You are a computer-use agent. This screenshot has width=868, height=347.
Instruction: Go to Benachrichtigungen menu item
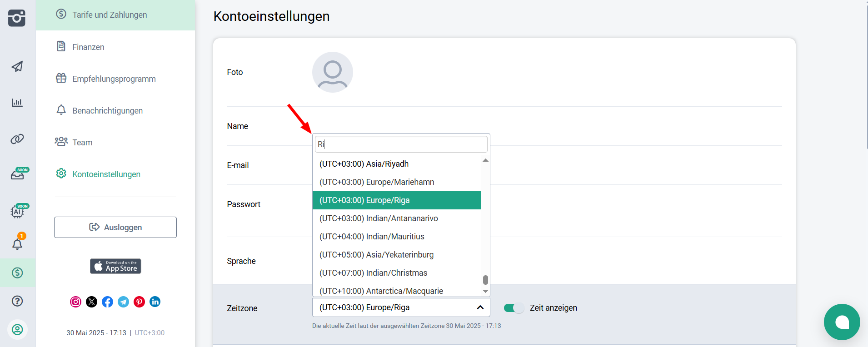point(107,111)
